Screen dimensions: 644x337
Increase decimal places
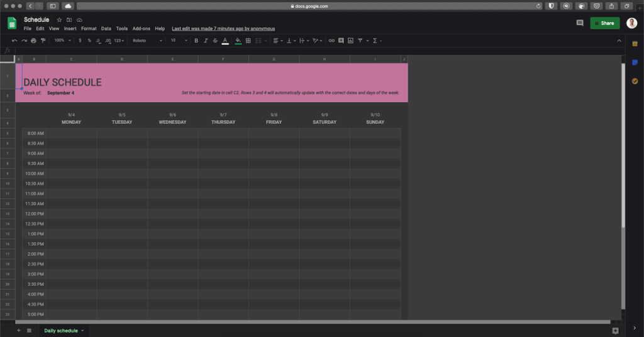coord(108,41)
